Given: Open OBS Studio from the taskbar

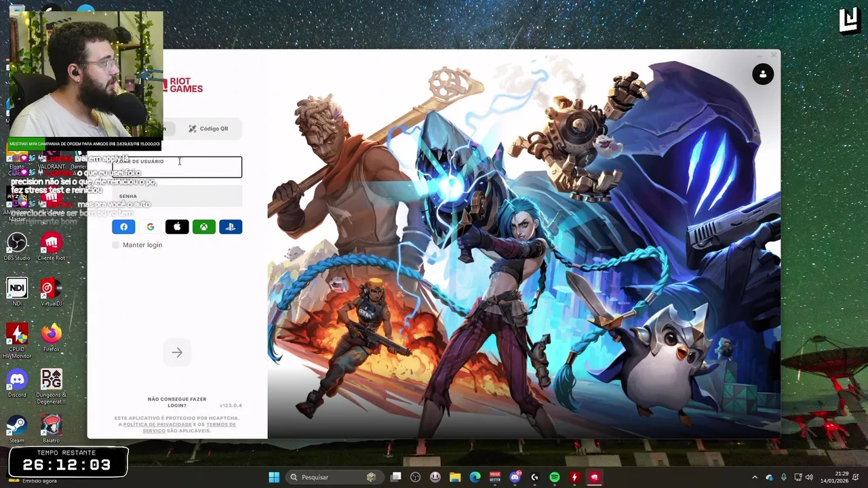Looking at the screenshot, I should click(x=416, y=477).
